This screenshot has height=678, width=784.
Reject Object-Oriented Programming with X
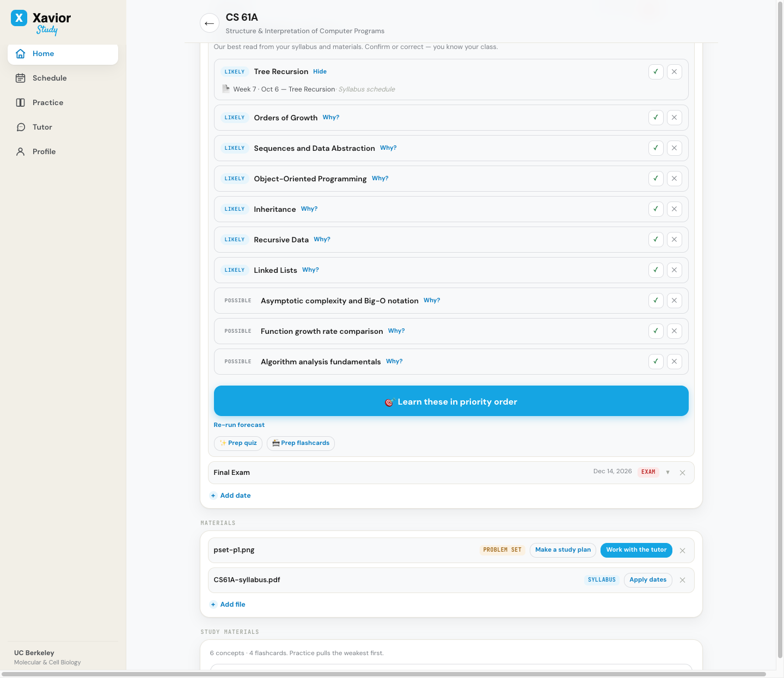point(674,179)
